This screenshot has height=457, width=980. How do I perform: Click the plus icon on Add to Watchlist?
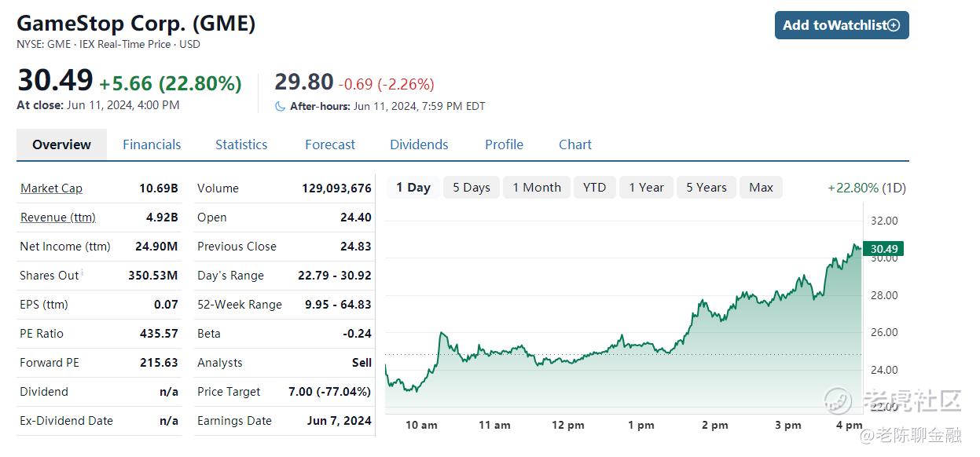[x=894, y=25]
